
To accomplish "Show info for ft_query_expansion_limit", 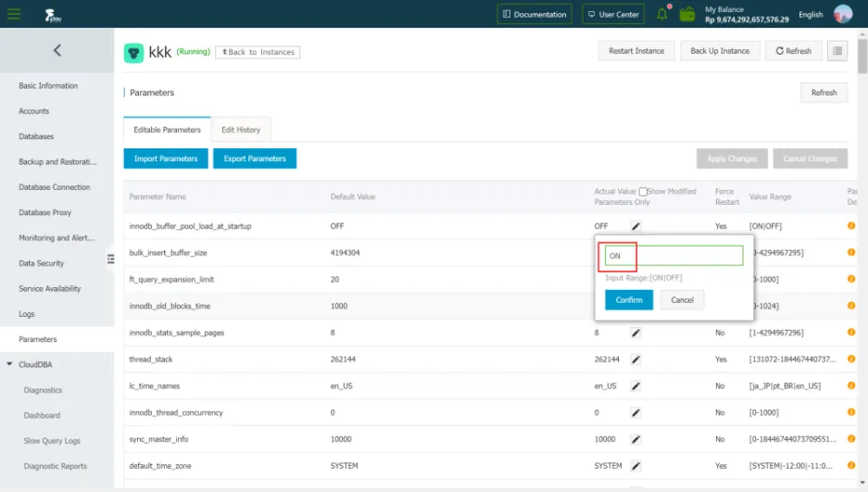I will tap(850, 279).
